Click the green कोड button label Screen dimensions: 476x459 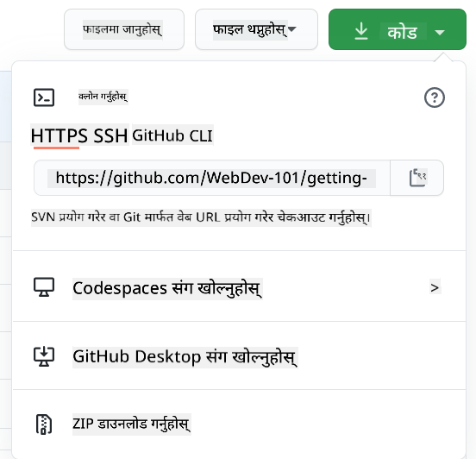tap(402, 32)
